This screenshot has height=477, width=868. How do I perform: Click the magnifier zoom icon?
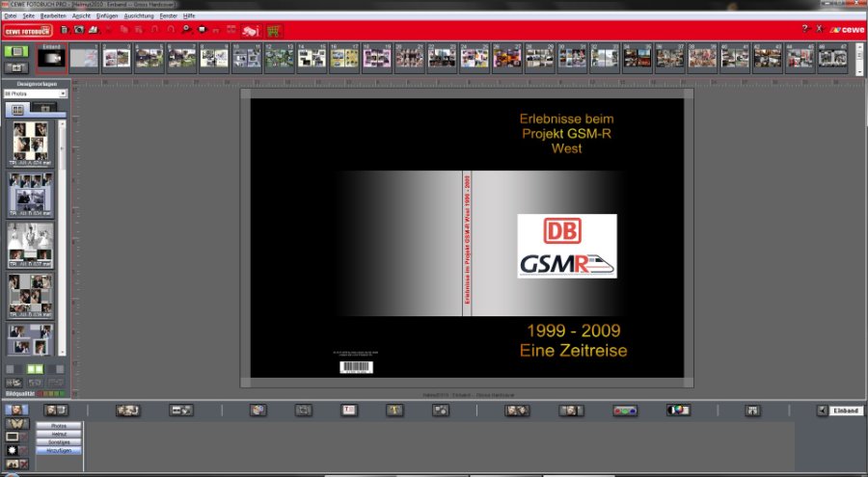pyautogui.click(x=186, y=30)
